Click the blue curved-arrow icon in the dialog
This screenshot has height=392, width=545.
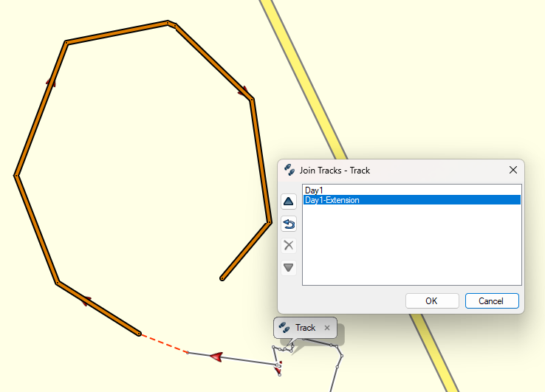pyautogui.click(x=289, y=224)
